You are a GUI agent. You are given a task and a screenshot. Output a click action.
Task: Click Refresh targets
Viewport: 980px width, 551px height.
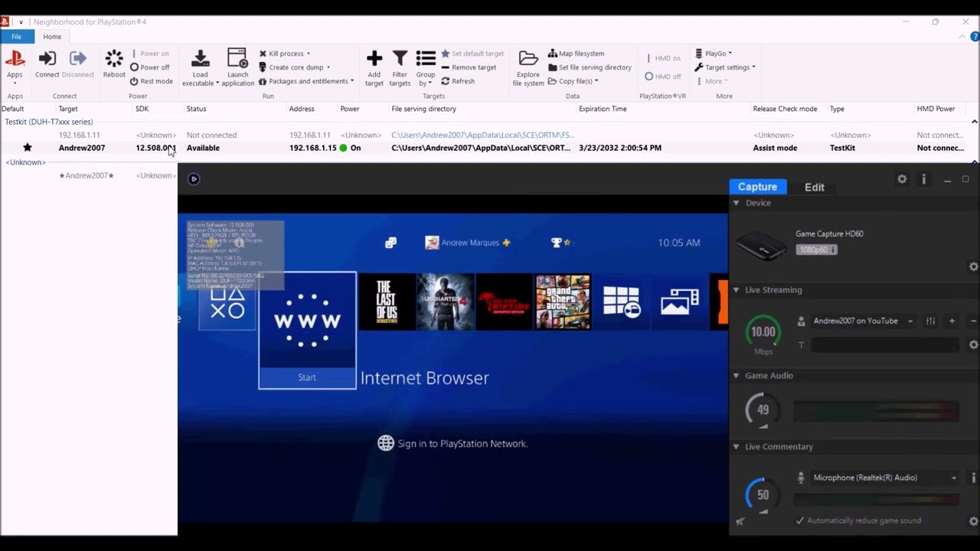click(458, 81)
